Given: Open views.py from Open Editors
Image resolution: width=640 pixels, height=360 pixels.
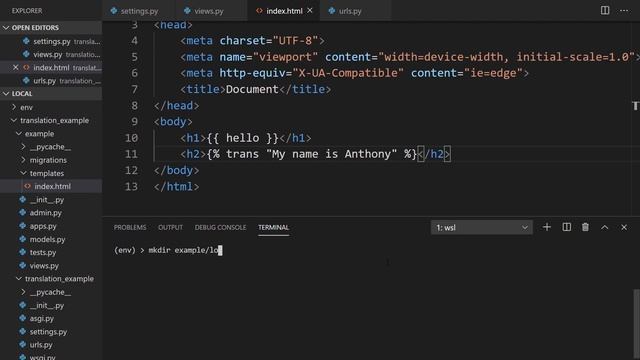Looking at the screenshot, I should pyautogui.click(x=51, y=54).
